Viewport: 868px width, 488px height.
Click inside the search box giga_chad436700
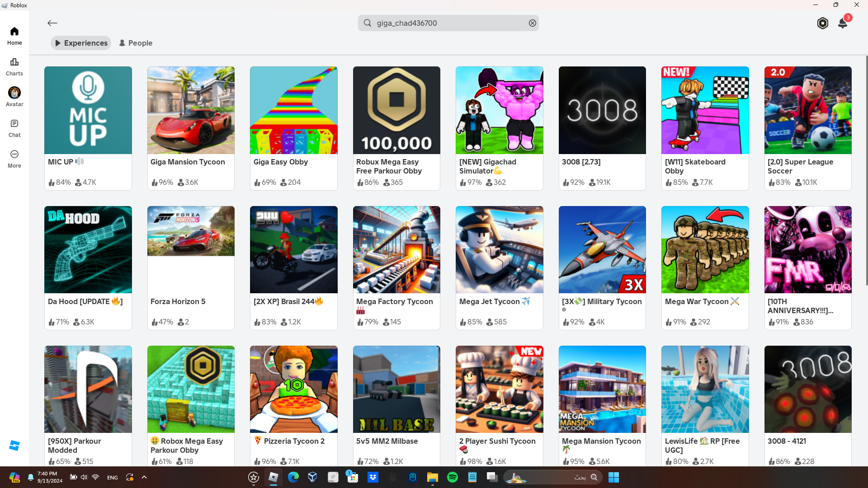448,23
